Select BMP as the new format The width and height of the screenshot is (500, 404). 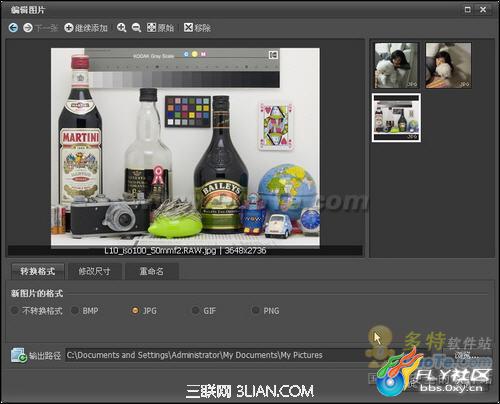tap(85, 311)
